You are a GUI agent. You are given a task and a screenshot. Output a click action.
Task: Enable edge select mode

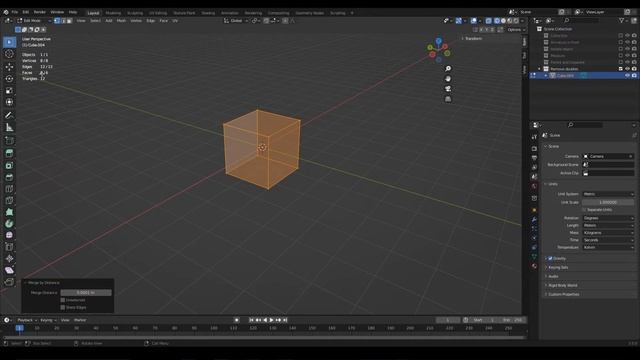63,20
